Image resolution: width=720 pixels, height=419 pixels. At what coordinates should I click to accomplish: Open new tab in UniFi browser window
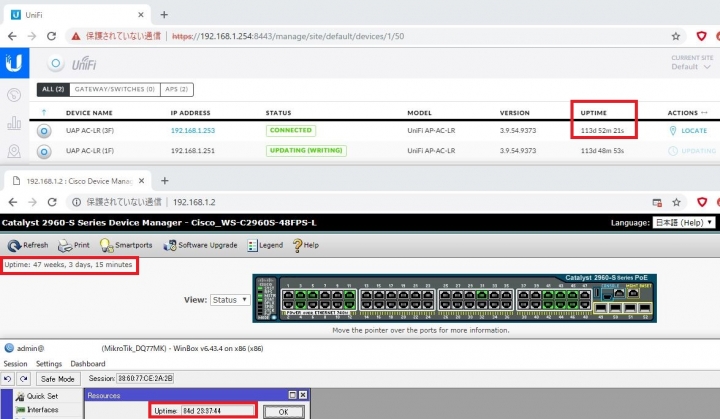(164, 15)
